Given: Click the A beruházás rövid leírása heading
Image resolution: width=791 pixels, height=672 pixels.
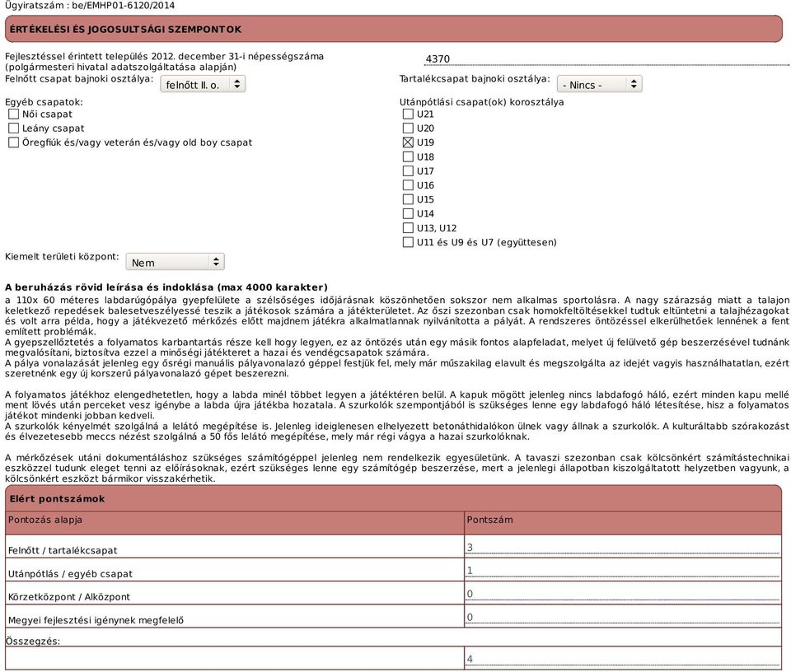Looking at the screenshot, I should [x=166, y=287].
